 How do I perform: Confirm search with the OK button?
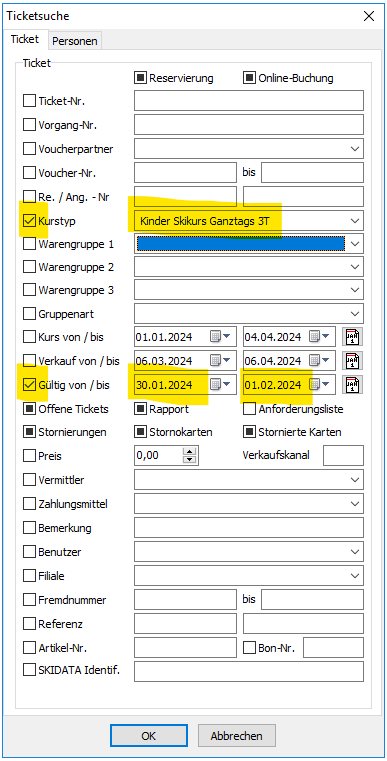coord(149,736)
